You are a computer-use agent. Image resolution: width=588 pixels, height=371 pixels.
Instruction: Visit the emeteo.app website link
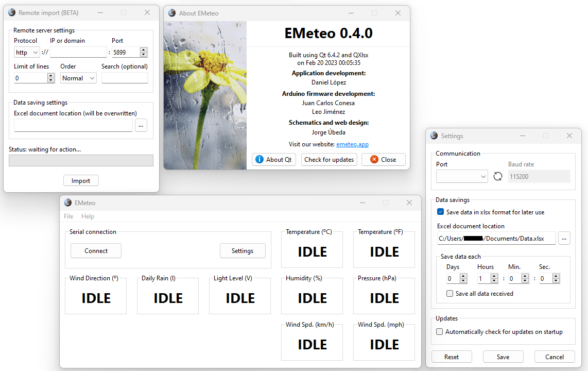pos(352,144)
